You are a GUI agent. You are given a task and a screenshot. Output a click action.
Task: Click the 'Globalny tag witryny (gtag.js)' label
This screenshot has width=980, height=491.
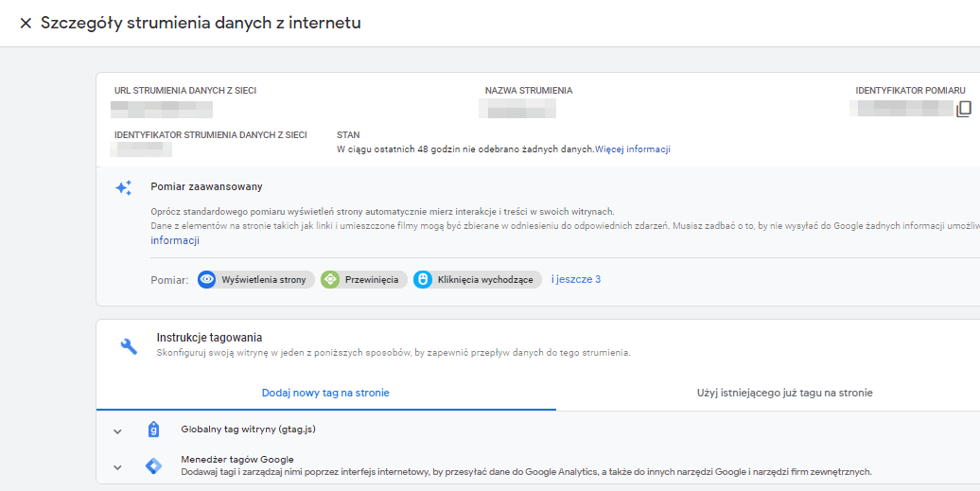tap(249, 430)
